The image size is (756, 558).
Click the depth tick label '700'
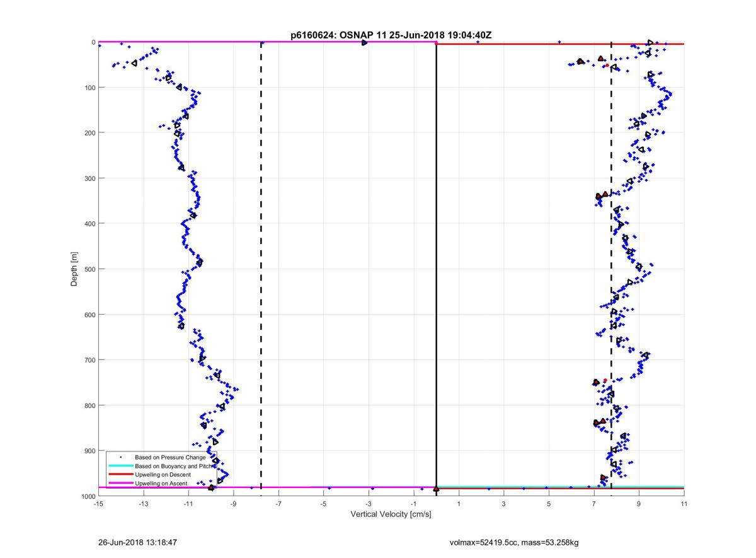click(89, 359)
